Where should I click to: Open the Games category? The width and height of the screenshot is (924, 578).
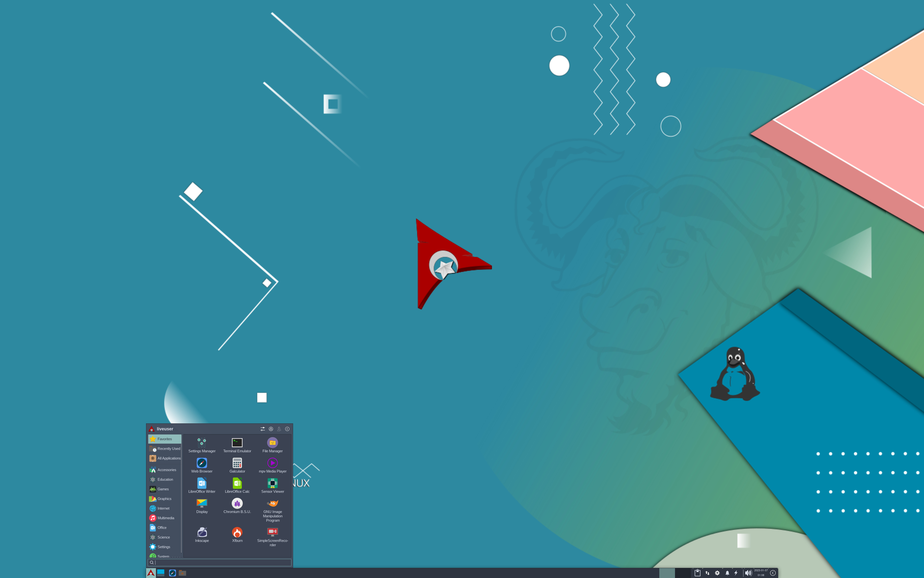[165, 489]
